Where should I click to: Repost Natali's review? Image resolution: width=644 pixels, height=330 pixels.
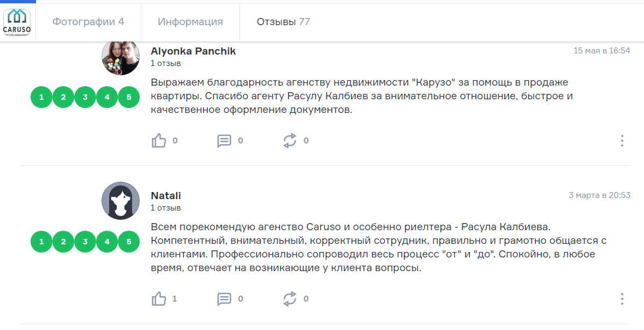[290, 299]
